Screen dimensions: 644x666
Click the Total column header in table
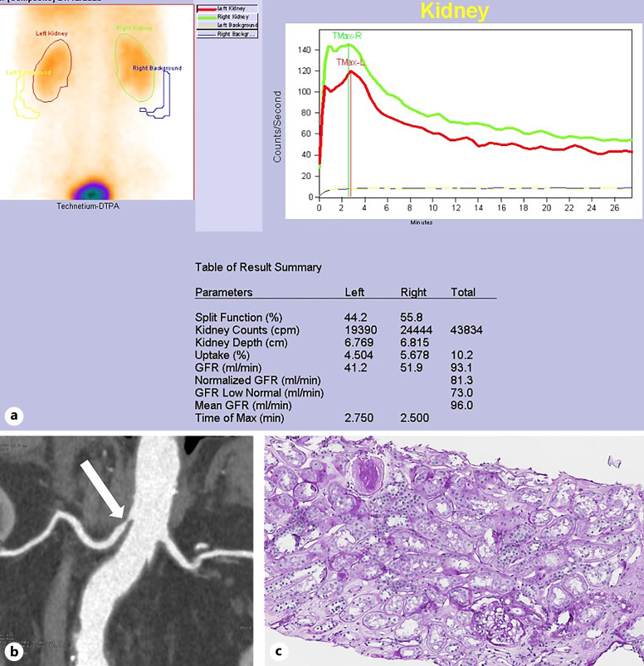click(463, 293)
